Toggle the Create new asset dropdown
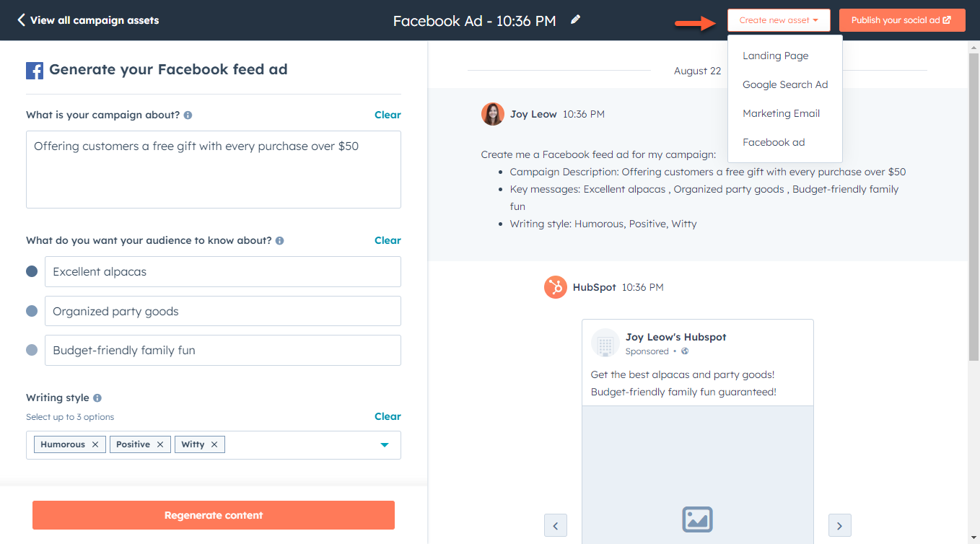Viewport: 980px width, 544px height. pos(778,20)
